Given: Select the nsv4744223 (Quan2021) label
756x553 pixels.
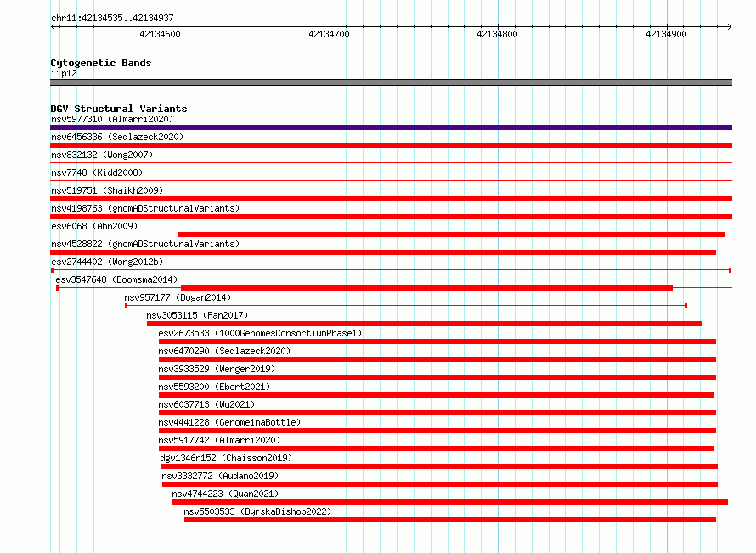Looking at the screenshot, I should 225,494.
